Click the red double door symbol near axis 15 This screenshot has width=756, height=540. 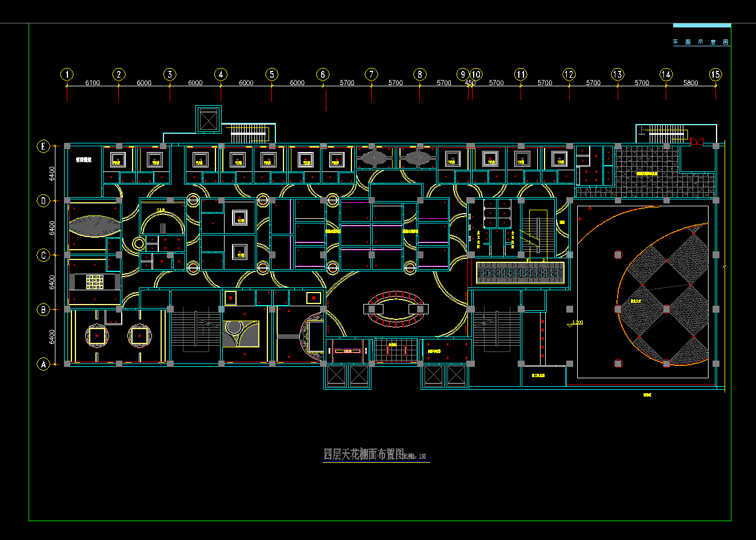[697, 141]
